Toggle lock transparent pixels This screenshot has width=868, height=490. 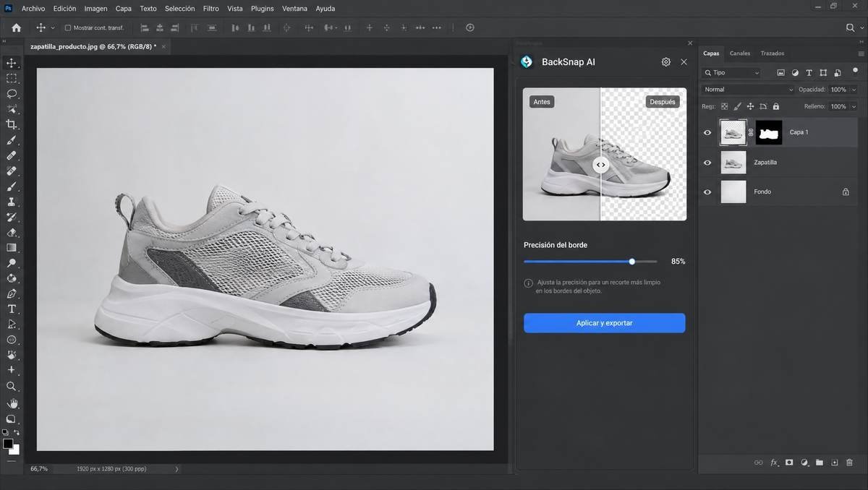pyautogui.click(x=724, y=106)
